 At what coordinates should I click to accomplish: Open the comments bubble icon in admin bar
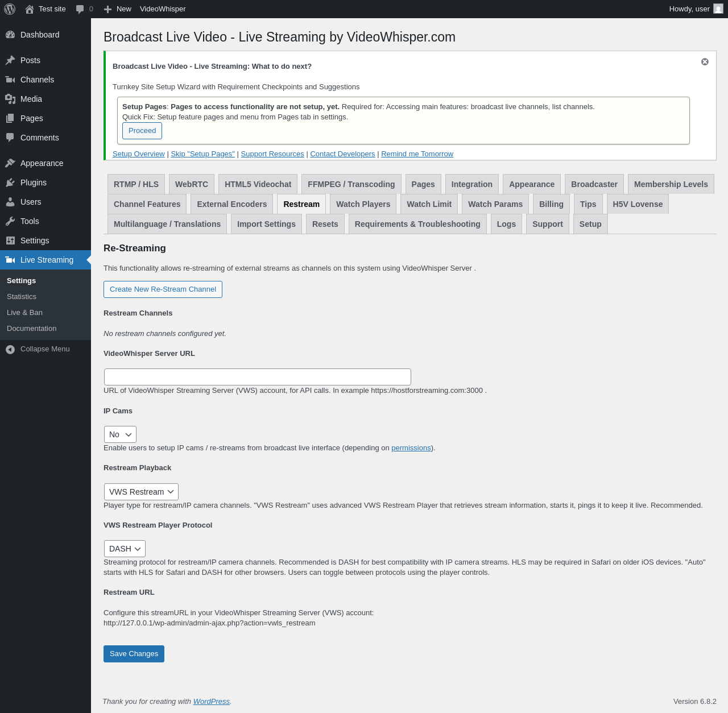click(x=80, y=9)
